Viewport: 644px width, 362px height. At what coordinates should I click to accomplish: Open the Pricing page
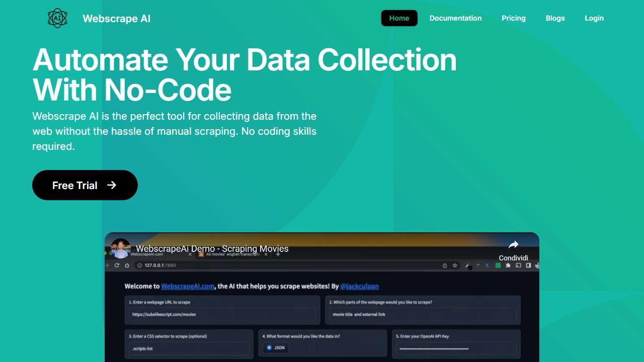tap(513, 18)
